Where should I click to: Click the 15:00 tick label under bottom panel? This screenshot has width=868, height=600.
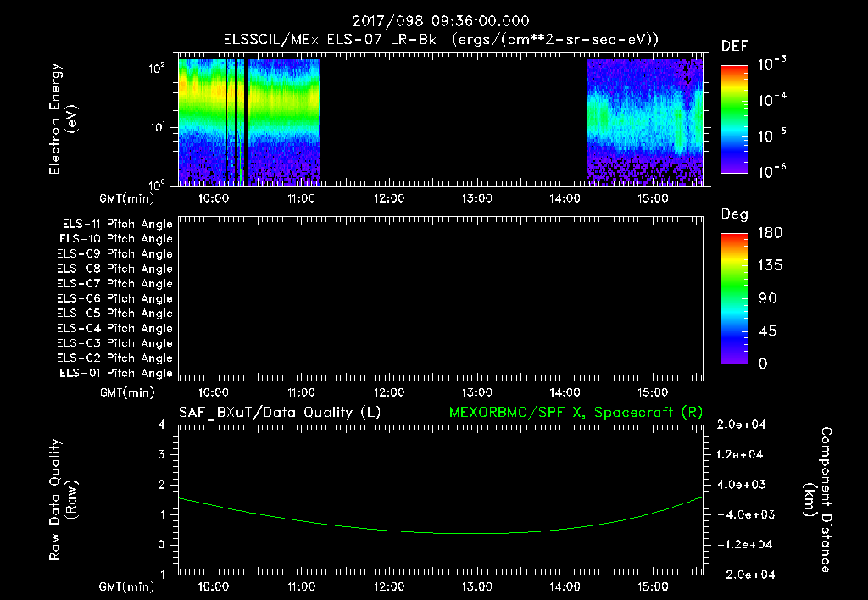tap(653, 586)
